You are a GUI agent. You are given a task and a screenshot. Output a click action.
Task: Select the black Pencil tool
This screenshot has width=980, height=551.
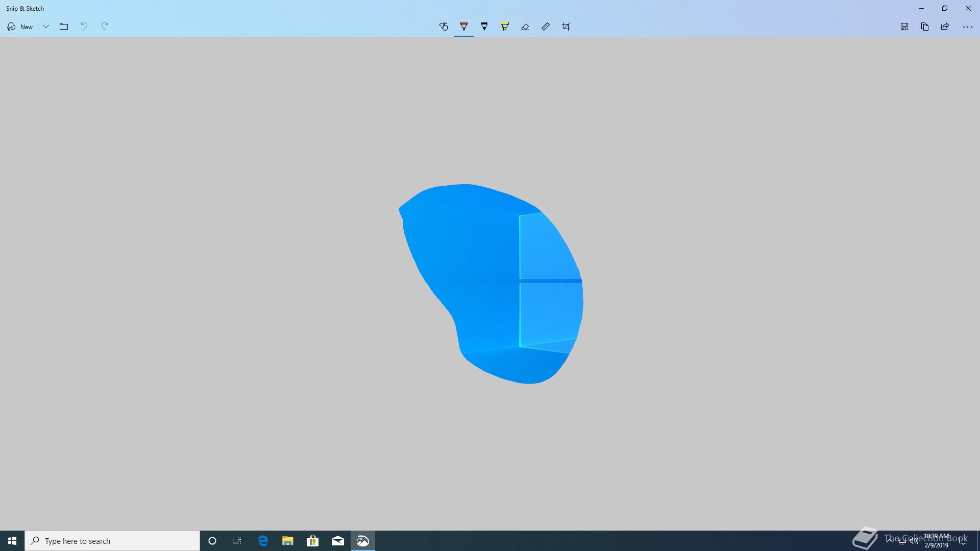coord(484,27)
